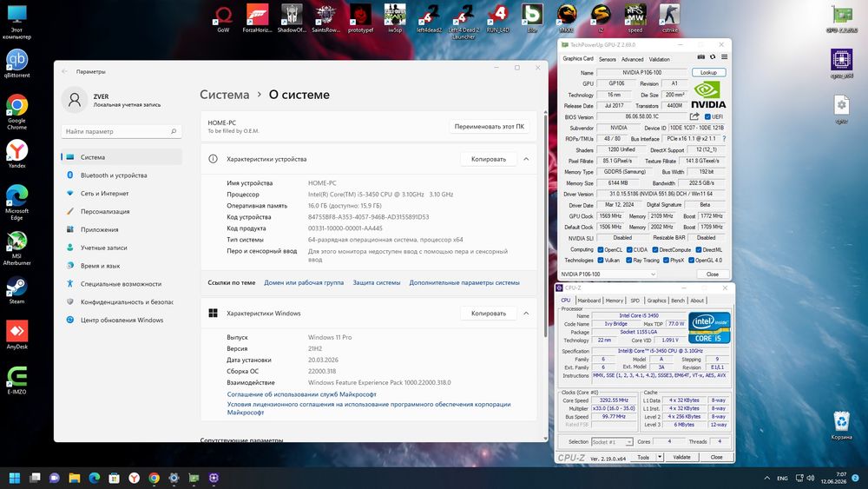Show hidden system tray icons chevron
This screenshot has height=489, width=868.
[x=766, y=478]
